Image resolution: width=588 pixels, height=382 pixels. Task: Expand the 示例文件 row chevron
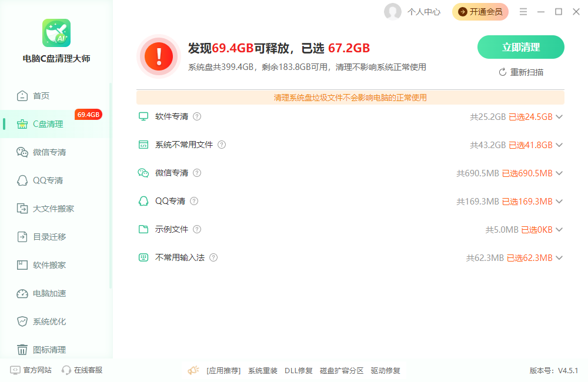[x=559, y=230]
